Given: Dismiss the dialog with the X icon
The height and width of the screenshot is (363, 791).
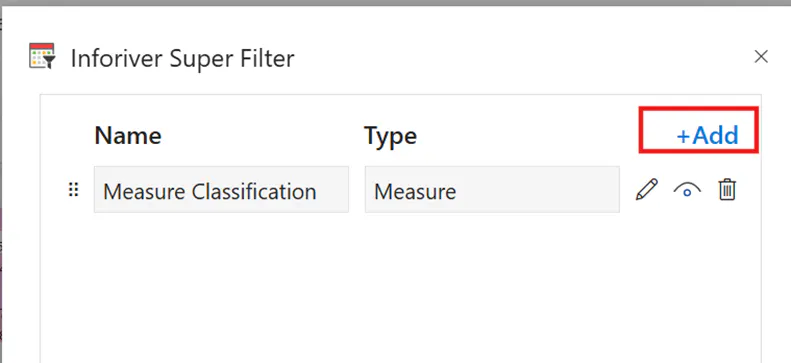Looking at the screenshot, I should click(761, 56).
